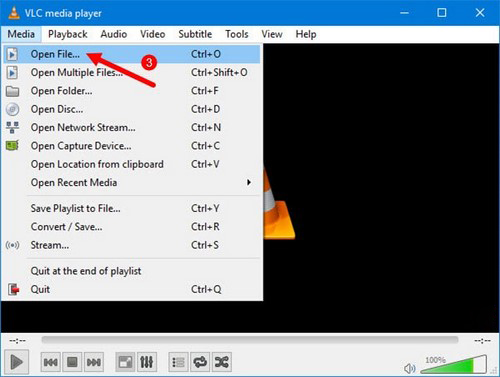The width and height of the screenshot is (500, 377).
Task: Click the VLC cone icon in title bar
Action: point(14,13)
